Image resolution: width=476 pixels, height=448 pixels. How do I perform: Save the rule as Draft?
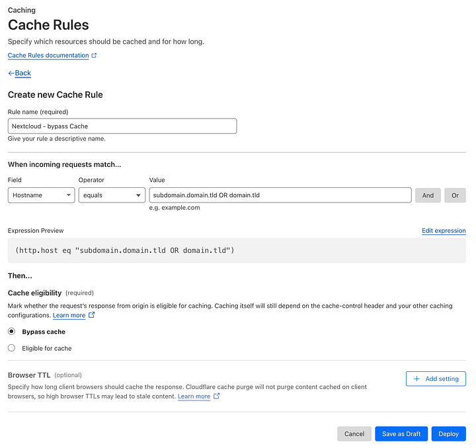point(401,433)
